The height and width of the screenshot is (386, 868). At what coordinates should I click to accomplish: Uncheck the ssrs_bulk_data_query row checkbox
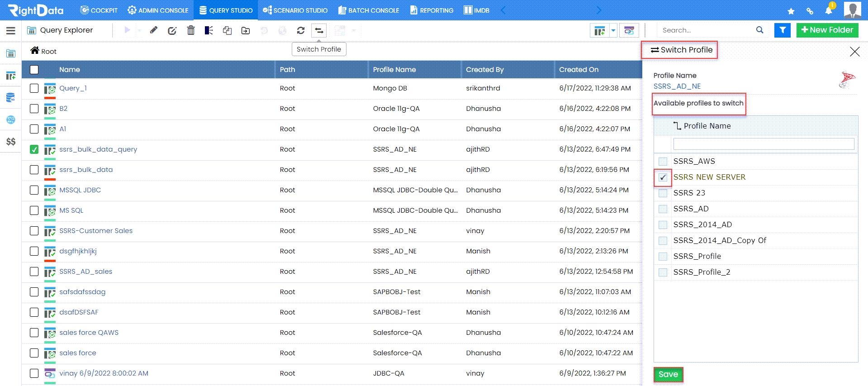tap(34, 149)
